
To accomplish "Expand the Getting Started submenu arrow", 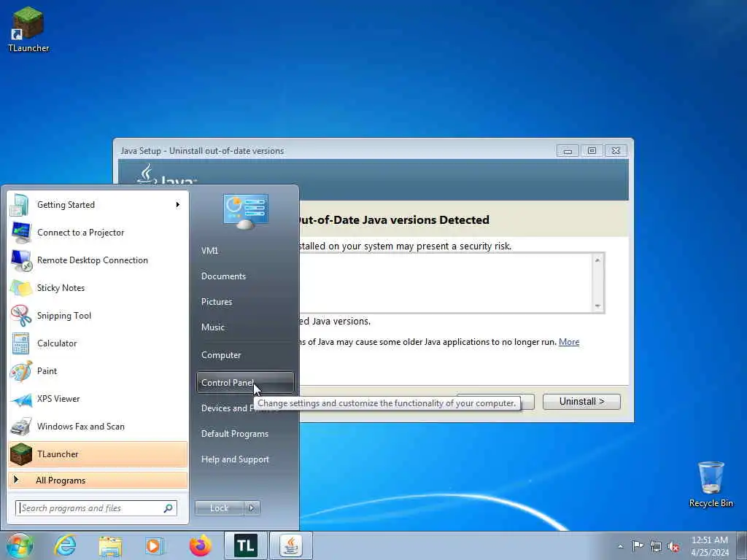I will point(178,205).
